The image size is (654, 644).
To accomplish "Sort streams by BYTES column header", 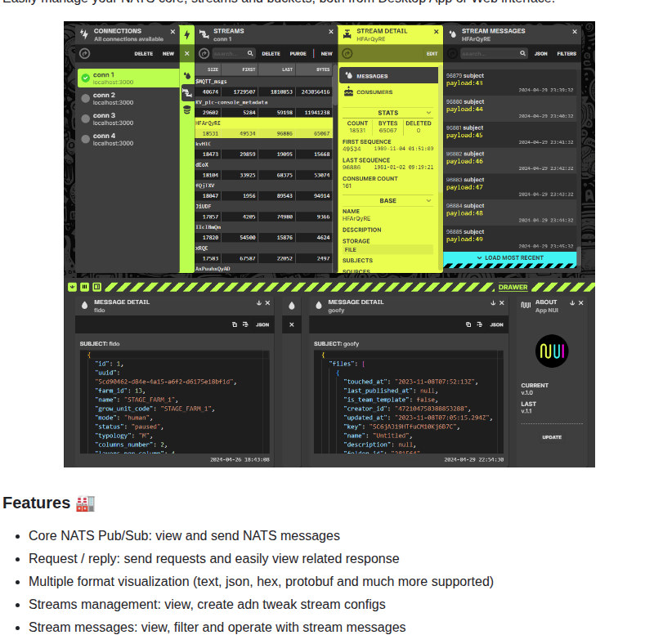I will [314, 69].
